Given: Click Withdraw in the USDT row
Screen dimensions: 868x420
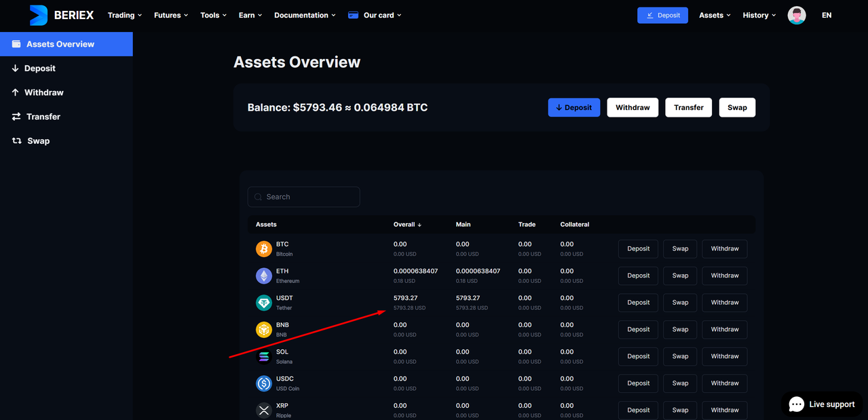Looking at the screenshot, I should (x=725, y=303).
